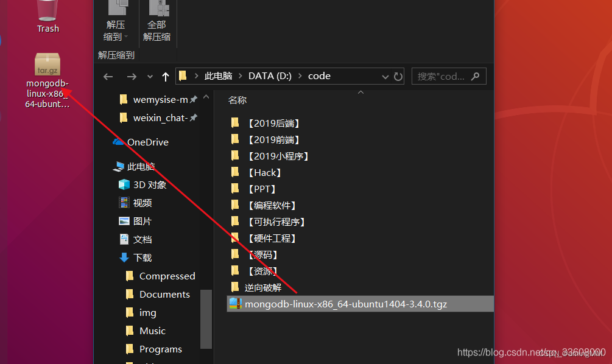This screenshot has height=364, width=612.
Task: Open 文档 folder in the sidebar
Action: pos(135,240)
